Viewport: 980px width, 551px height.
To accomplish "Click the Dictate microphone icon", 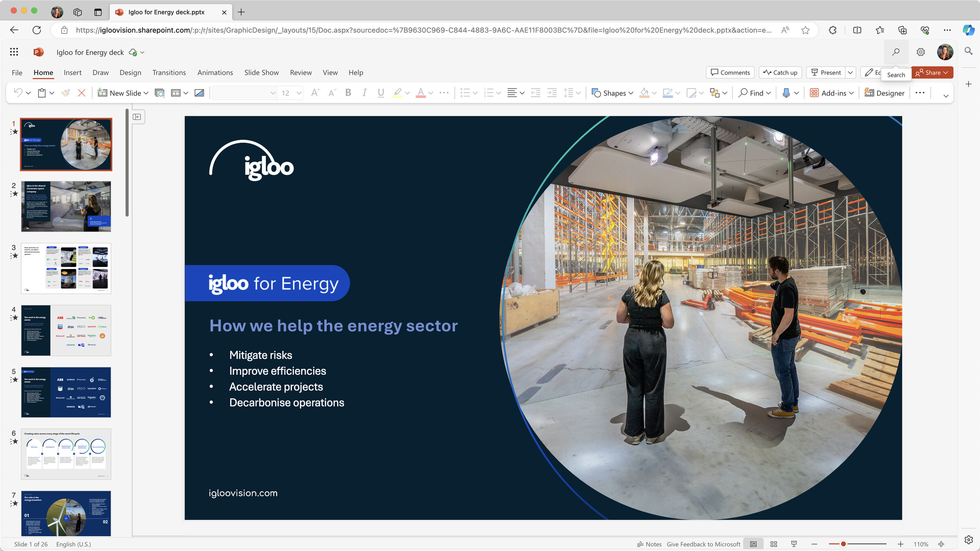I will (x=786, y=93).
